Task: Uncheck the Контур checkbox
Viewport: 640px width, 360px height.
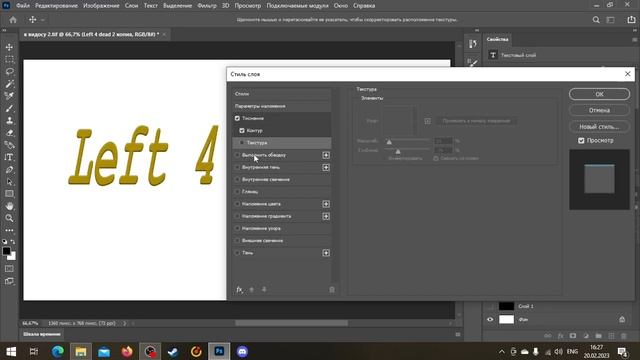Action: [x=242, y=131]
